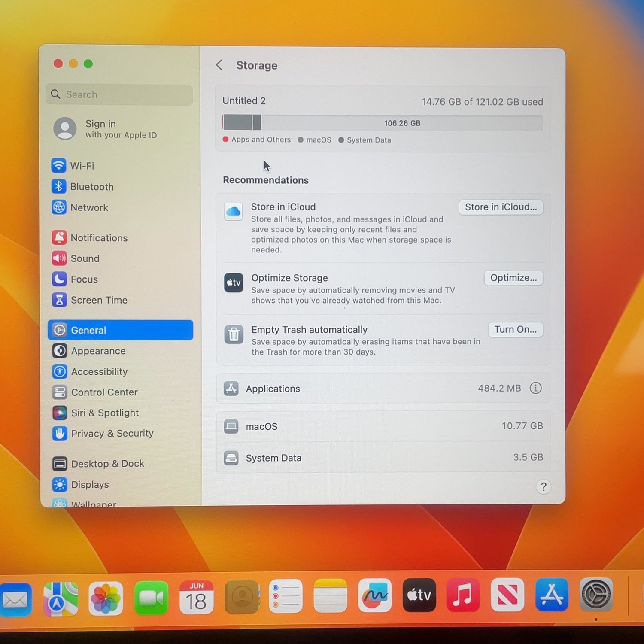644x644 pixels.
Task: Click the Store in iCloud... button
Action: point(501,207)
